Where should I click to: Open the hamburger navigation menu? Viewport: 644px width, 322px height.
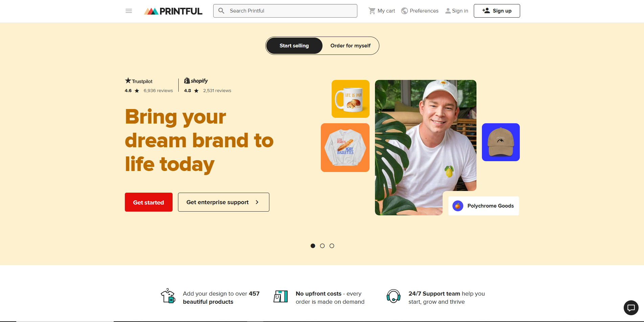click(x=129, y=11)
